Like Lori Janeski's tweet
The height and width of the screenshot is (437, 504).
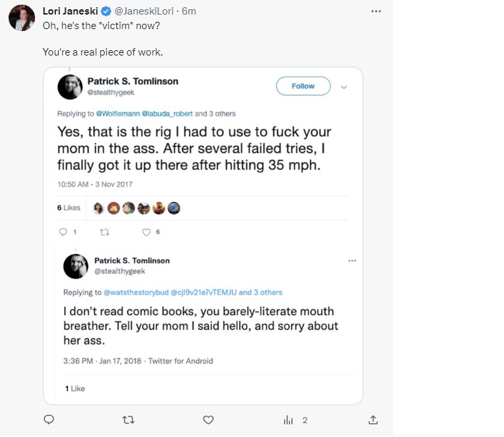[208, 420]
